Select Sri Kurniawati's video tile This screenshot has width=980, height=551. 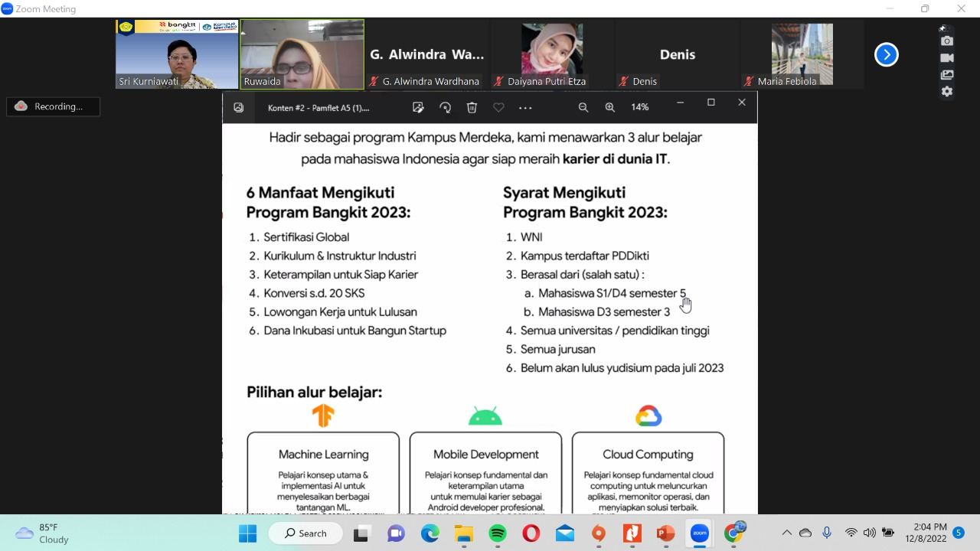(177, 54)
